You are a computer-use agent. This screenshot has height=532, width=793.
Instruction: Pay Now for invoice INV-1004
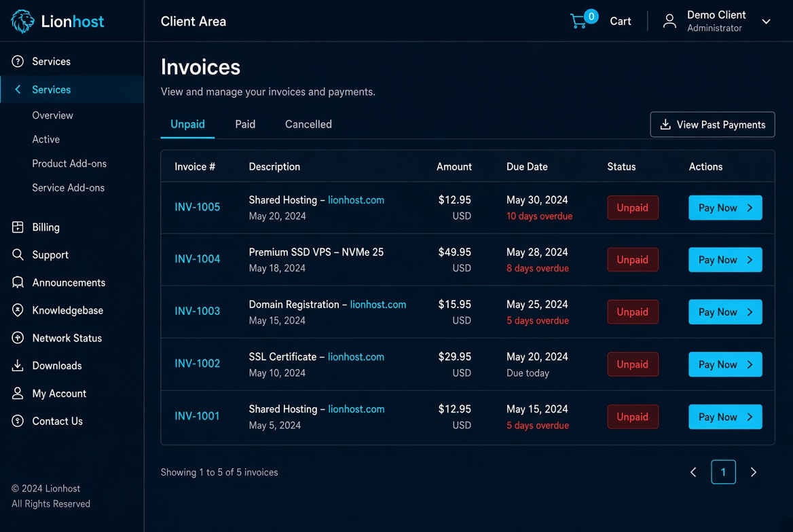pyautogui.click(x=725, y=259)
